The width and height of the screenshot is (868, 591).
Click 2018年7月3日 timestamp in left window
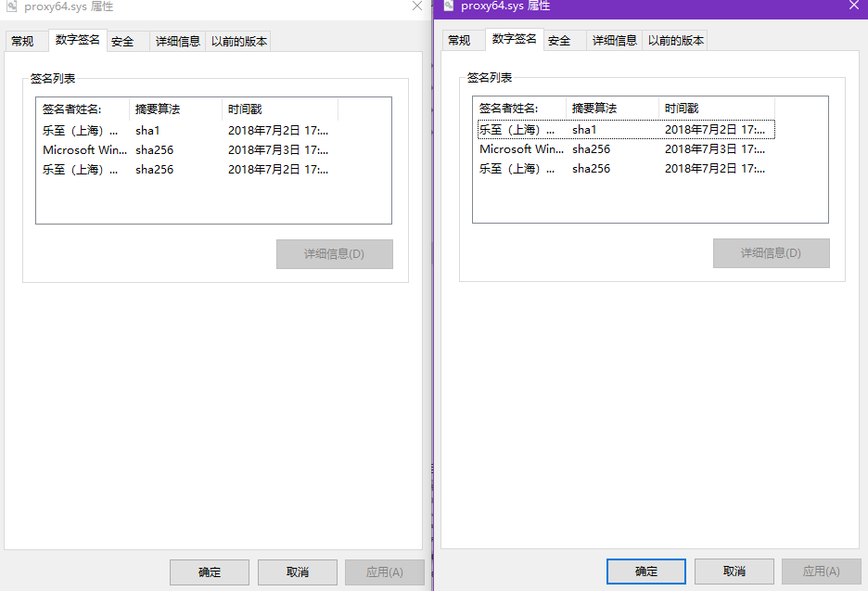coord(278,150)
